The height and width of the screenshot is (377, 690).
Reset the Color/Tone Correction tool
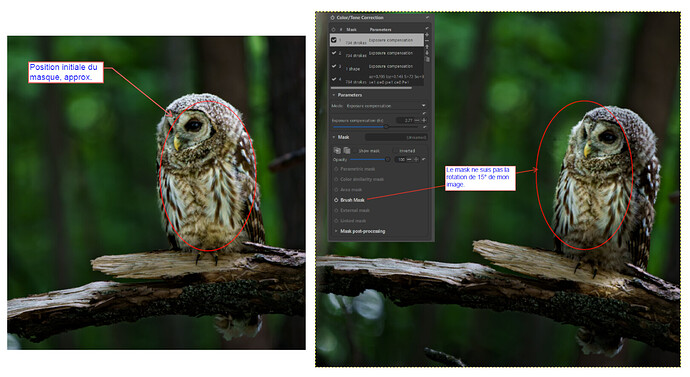(427, 18)
